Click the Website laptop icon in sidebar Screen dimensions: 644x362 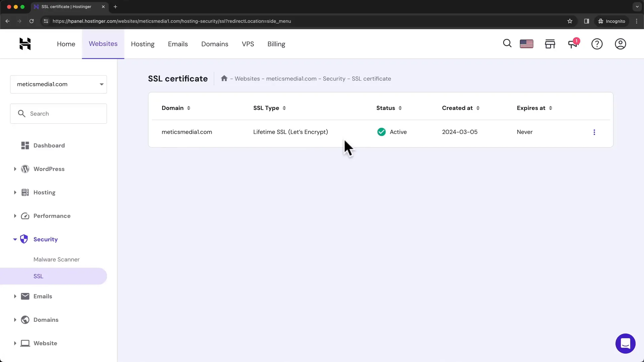25,343
